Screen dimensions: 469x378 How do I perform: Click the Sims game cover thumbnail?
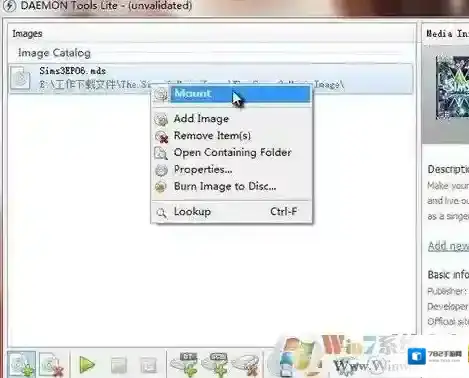click(453, 88)
